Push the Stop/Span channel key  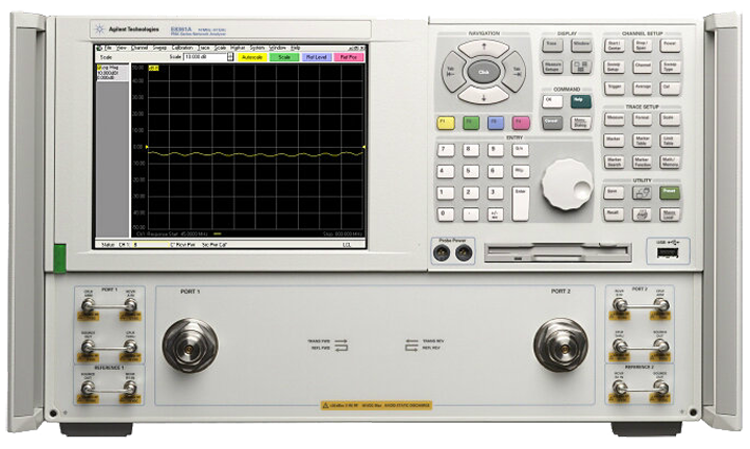(x=642, y=45)
